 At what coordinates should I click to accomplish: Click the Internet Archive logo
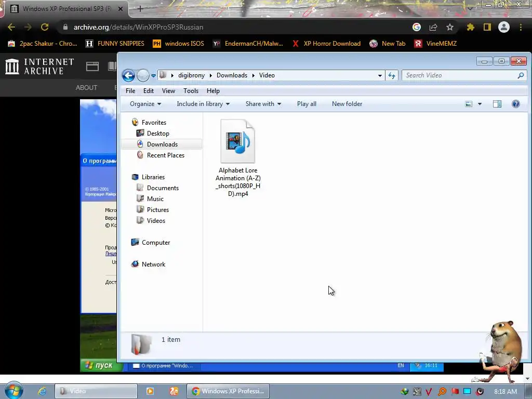(39, 66)
